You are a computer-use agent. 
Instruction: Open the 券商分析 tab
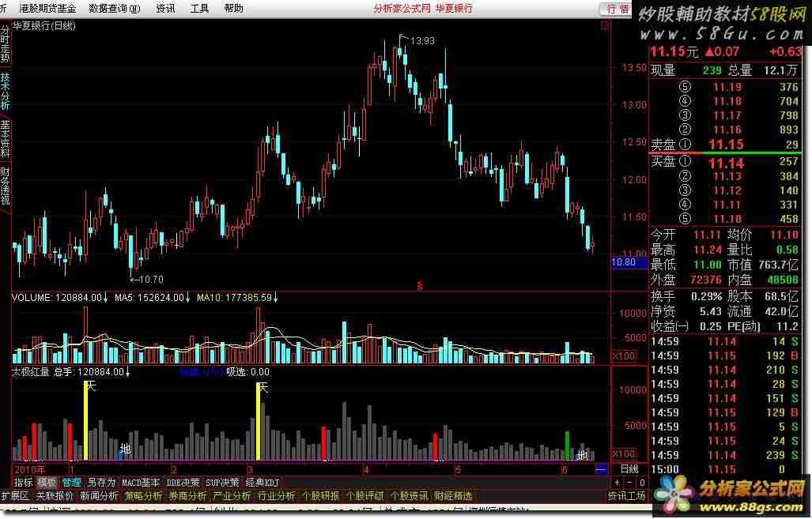(188, 496)
